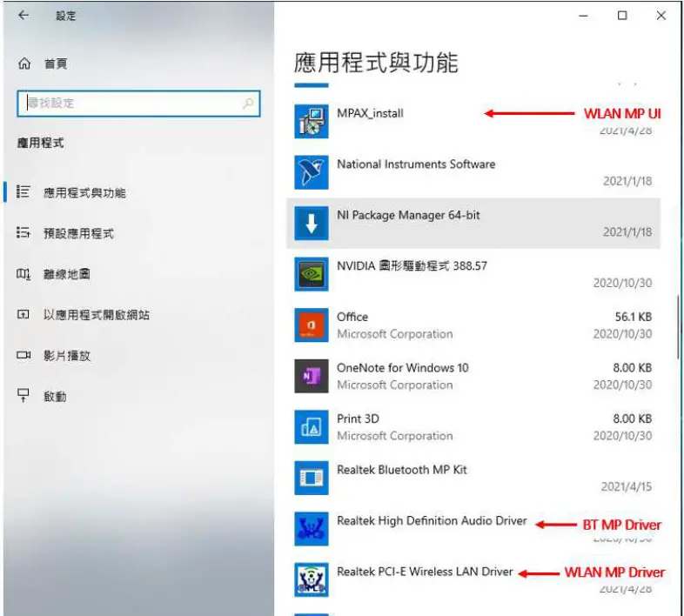This screenshot has height=616, width=684.
Task: Select NI Package Manager 64-bit entry
Action: pyautogui.click(x=408, y=215)
